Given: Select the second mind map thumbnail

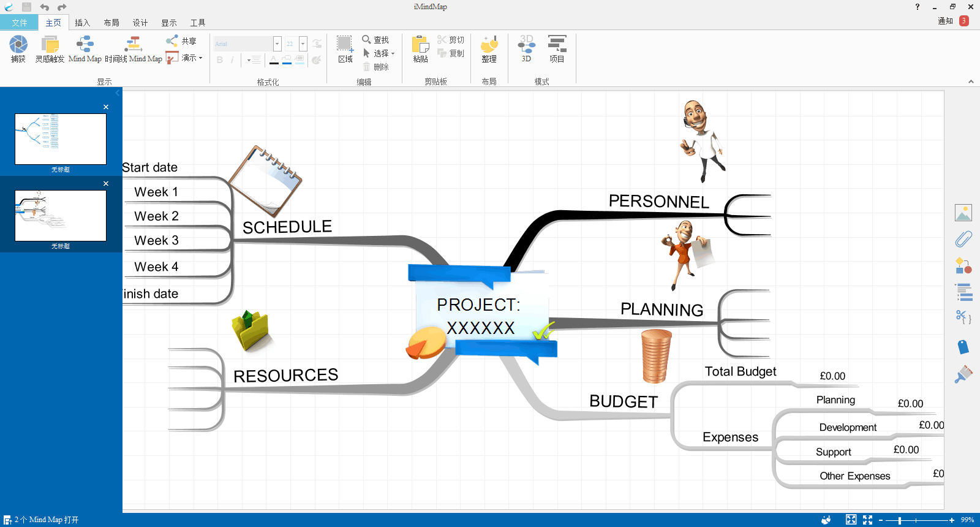Looking at the screenshot, I should (61, 216).
